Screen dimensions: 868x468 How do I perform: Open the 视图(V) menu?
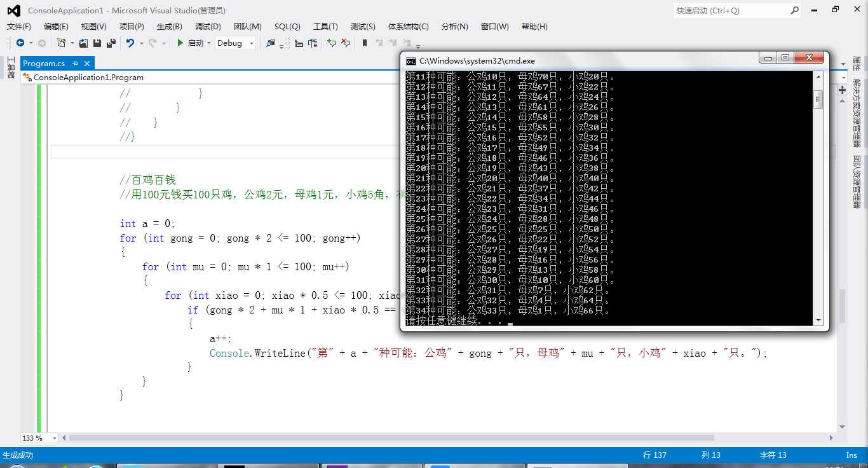[94, 26]
